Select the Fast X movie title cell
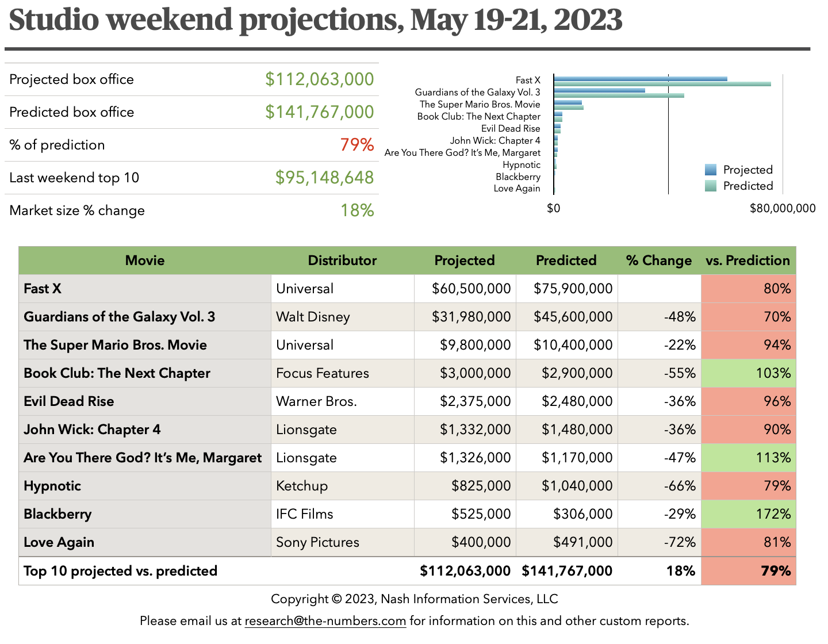 click(43, 289)
